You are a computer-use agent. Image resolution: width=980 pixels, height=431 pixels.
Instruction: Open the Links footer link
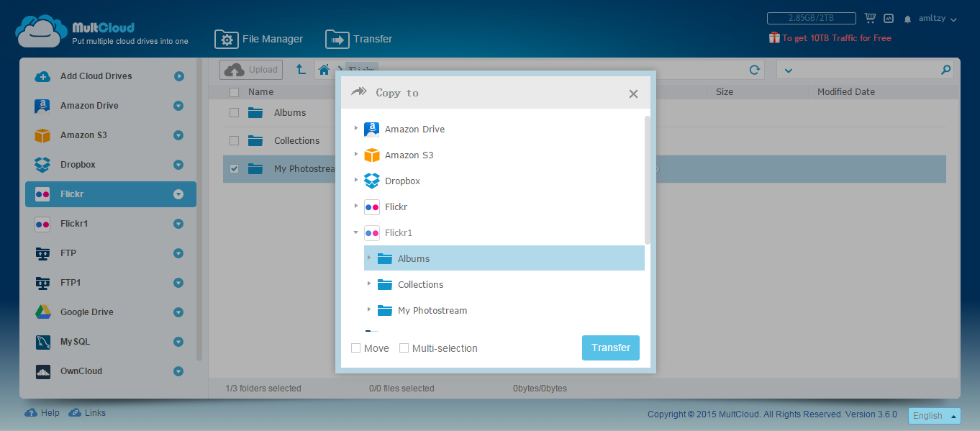(x=86, y=413)
